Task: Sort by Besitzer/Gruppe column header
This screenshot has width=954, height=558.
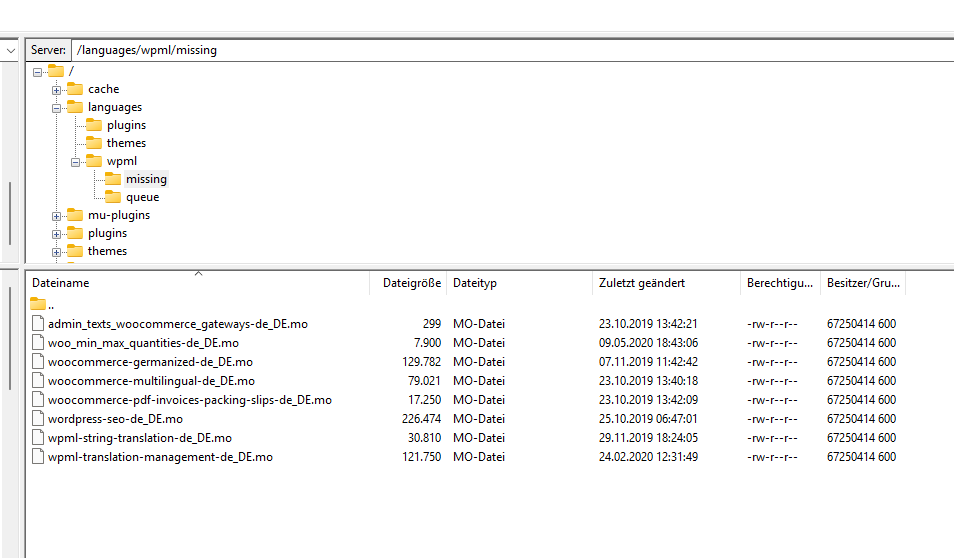Action: click(863, 283)
